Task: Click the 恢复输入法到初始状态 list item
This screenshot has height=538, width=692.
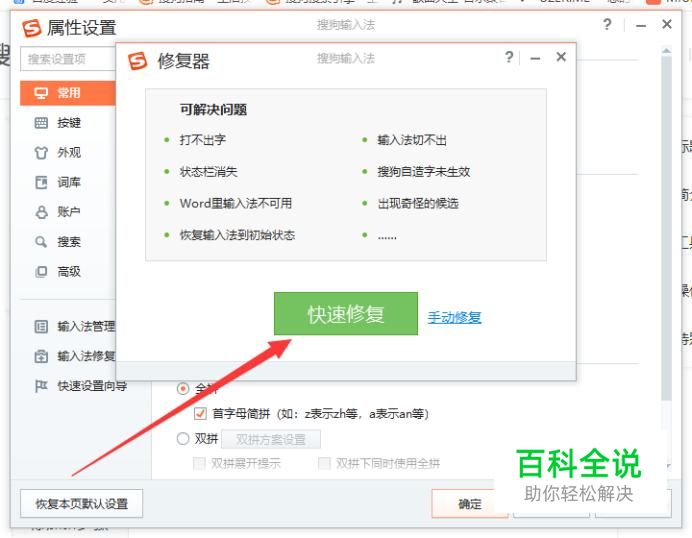Action: pyautogui.click(x=237, y=235)
